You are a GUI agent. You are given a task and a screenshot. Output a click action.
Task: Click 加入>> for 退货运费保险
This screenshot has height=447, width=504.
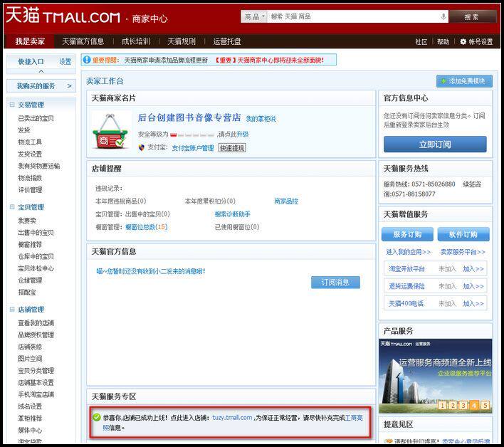473,286
